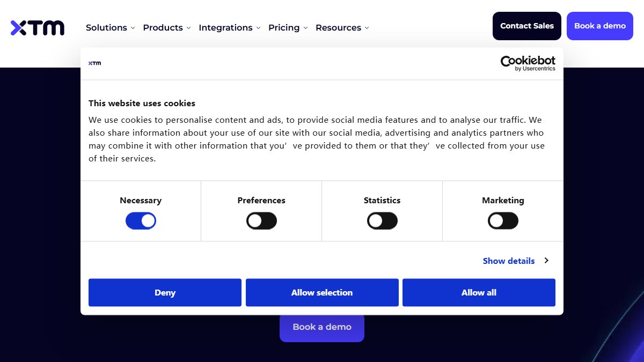Screen dimensions: 644x362
Task: Click the Deny button
Action: [x=165, y=292]
